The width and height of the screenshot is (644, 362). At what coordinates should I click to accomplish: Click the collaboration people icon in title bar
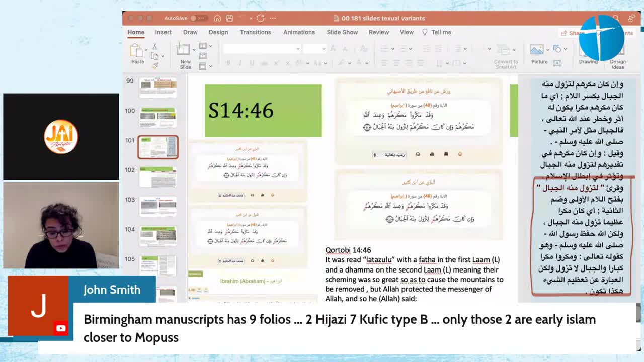point(631,18)
